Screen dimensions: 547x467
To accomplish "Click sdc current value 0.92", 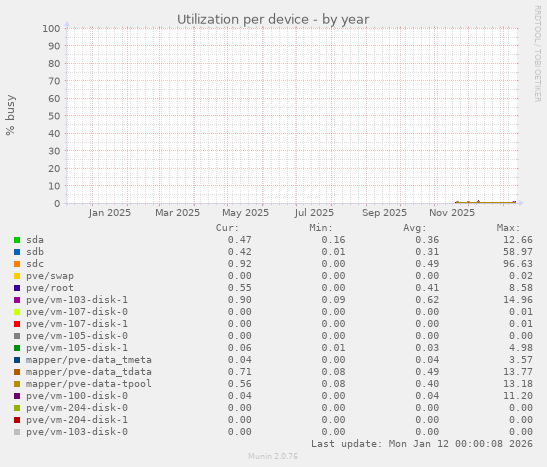I will [240, 264].
